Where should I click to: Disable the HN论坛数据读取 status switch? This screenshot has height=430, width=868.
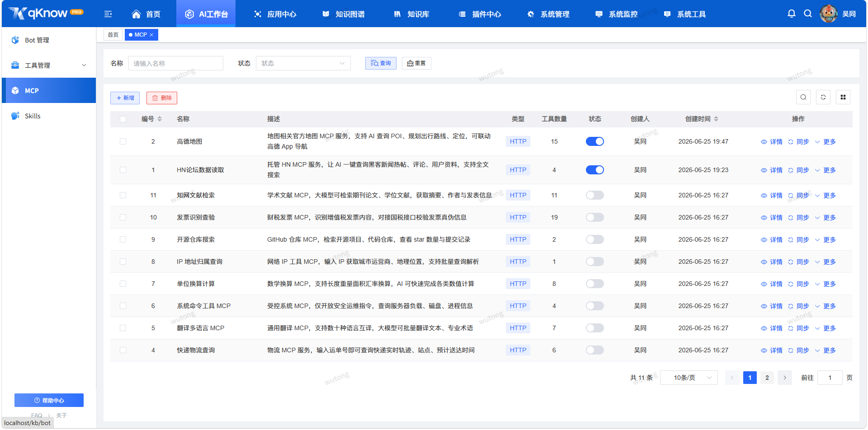(x=595, y=170)
